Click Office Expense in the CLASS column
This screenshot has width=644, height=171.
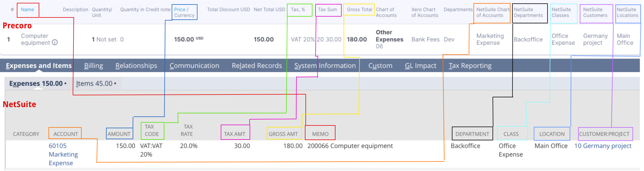511,150
